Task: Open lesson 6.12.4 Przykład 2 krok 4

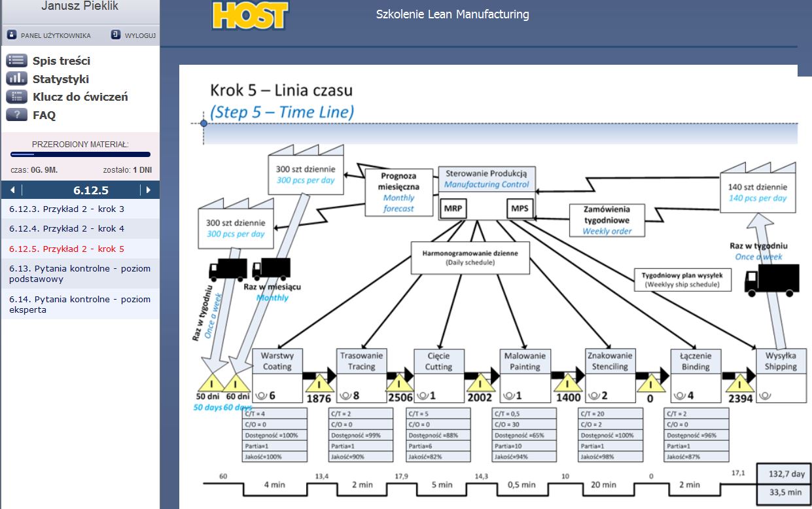Action: [67, 229]
